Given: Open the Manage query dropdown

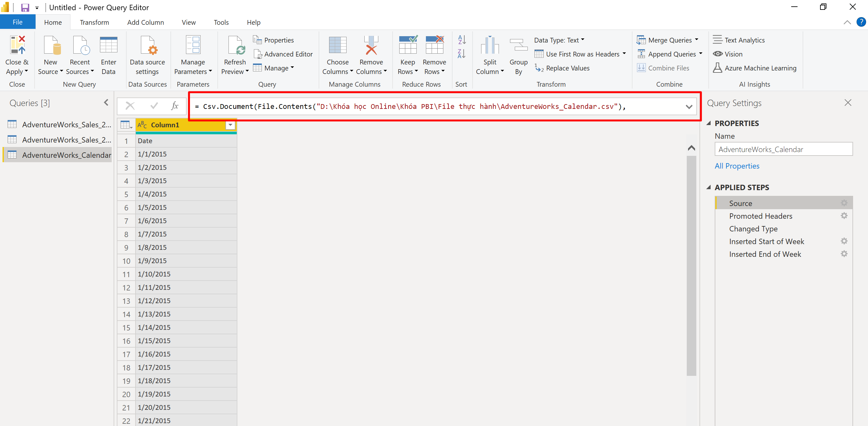Looking at the screenshot, I should 274,68.
